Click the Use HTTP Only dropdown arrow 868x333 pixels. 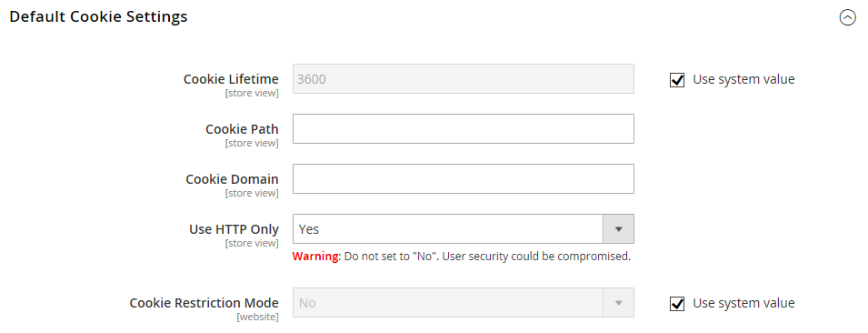click(x=618, y=229)
